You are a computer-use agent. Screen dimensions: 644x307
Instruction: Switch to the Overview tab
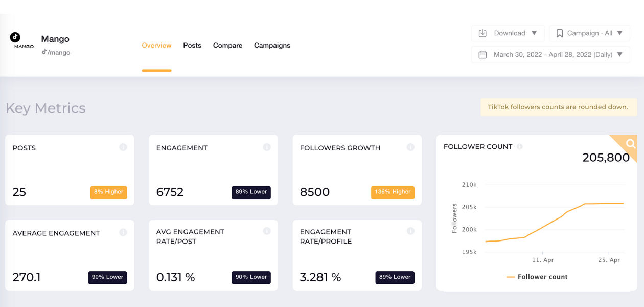pyautogui.click(x=156, y=46)
